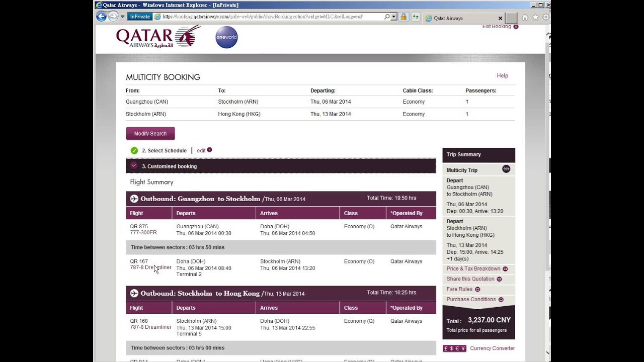This screenshot has width=644, height=362.
Task: Select the flight number QR 167
Action: pos(139,261)
